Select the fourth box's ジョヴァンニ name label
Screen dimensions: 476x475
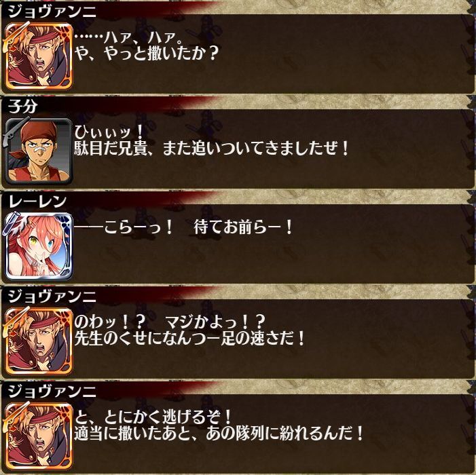point(52,297)
